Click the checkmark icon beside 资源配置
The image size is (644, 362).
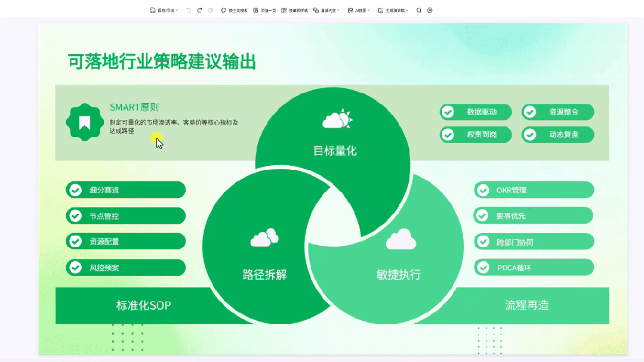coord(76,242)
